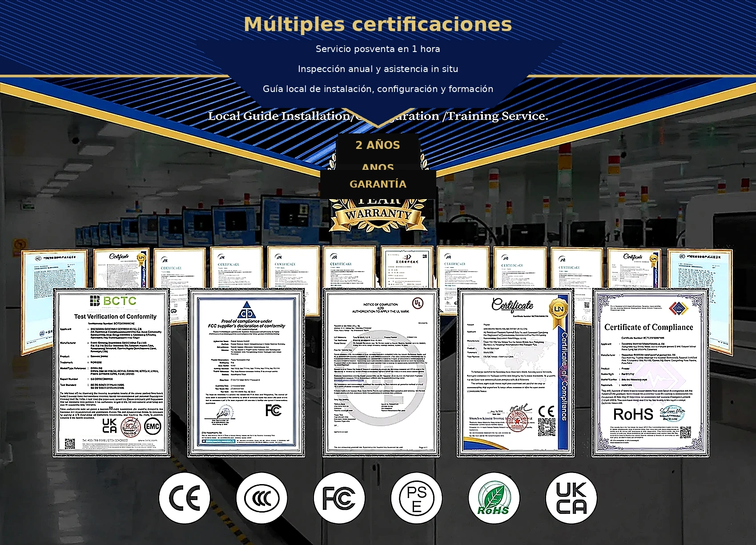
Task: Open the RoHS Certificate of Compliance document
Action: [x=651, y=373]
